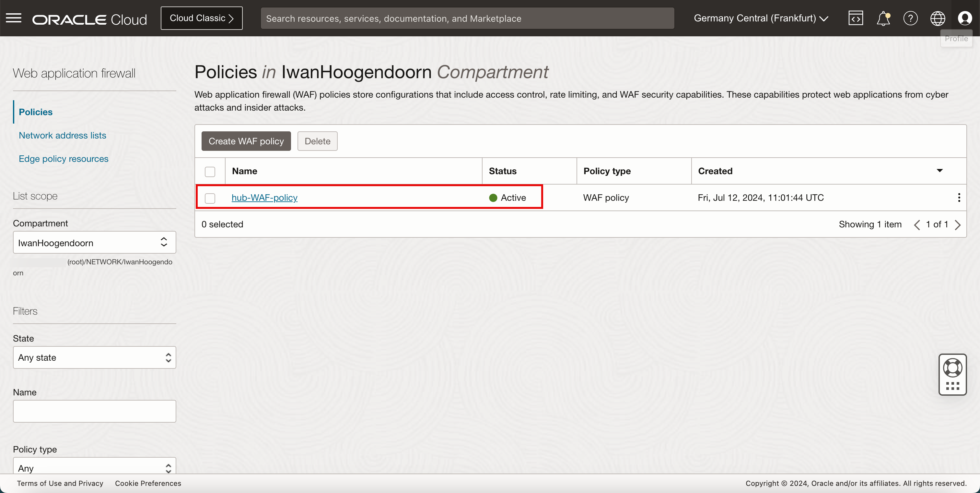Click Create WAF policy button

[x=246, y=141]
